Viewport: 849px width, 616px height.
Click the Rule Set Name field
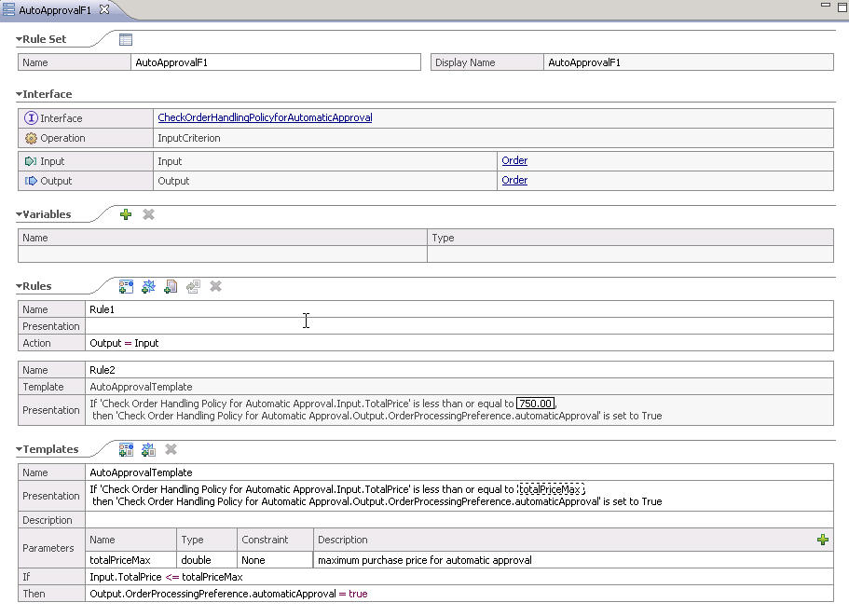(x=277, y=62)
